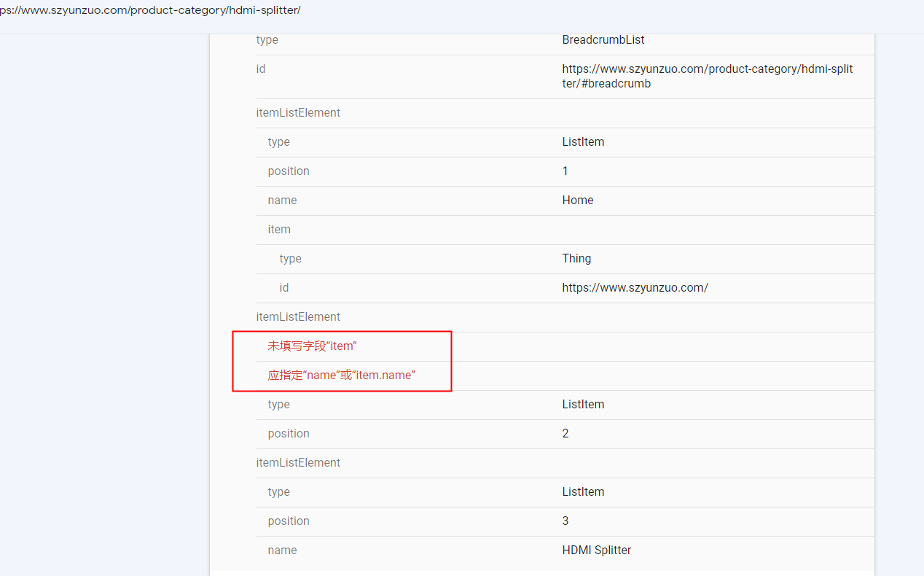Click the third itemListElement heading
This screenshot has height=576, width=924.
(298, 463)
